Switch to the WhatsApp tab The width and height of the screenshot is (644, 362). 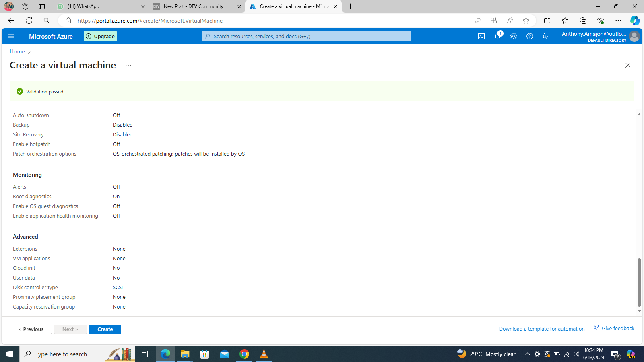pos(101,6)
